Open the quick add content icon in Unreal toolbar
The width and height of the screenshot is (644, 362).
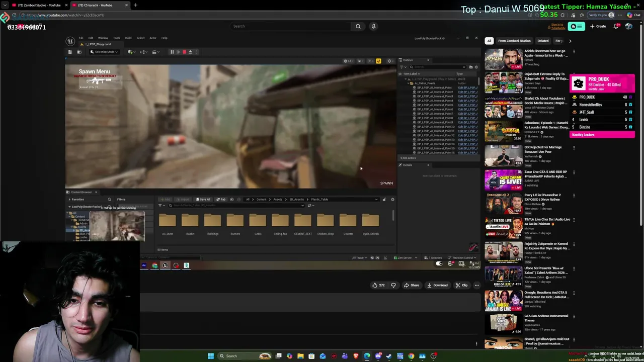[131, 52]
